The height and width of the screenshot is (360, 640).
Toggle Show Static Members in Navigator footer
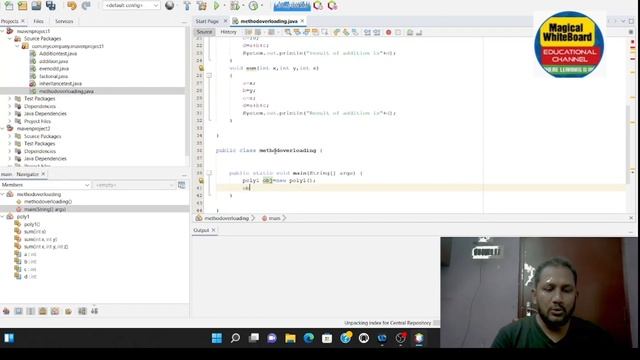[x=31, y=311]
